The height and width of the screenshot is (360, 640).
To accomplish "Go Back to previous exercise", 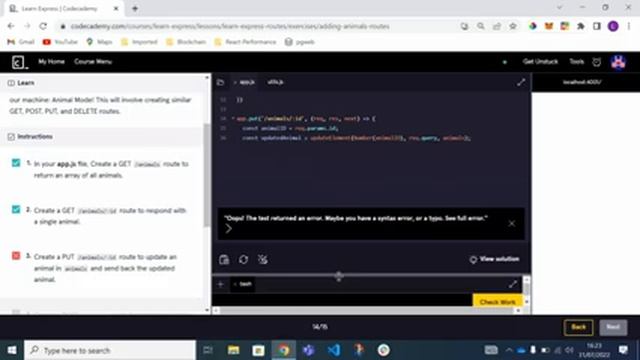I will 578,327.
